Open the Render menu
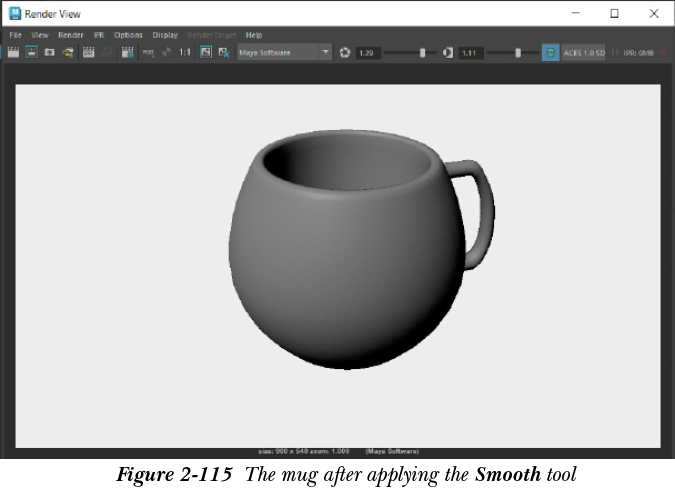This screenshot has height=495, width=675. [71, 35]
